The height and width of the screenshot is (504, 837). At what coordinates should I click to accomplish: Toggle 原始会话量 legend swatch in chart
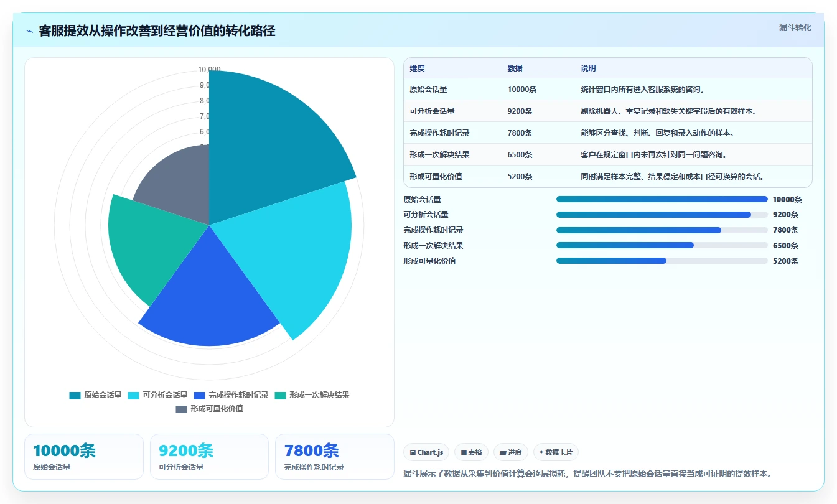(75, 395)
